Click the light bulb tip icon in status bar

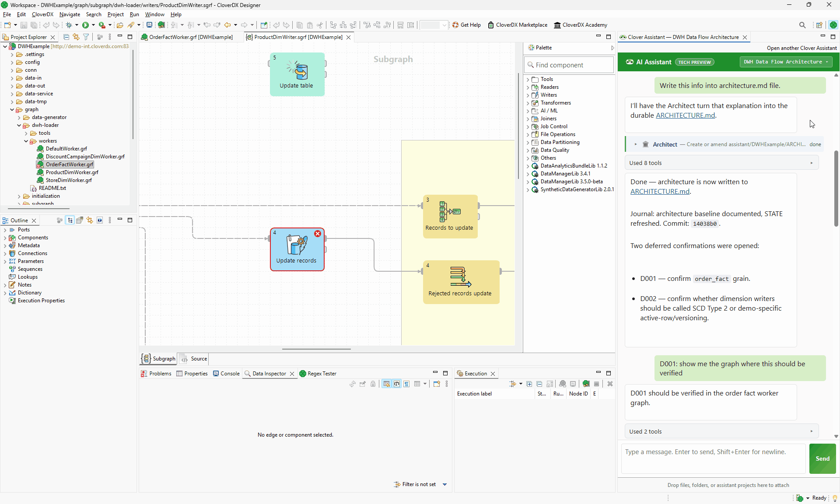coord(835,498)
